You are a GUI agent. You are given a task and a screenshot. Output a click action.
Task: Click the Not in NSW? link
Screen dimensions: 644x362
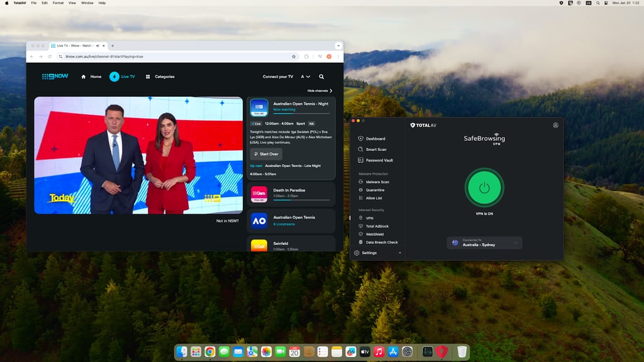(x=227, y=221)
